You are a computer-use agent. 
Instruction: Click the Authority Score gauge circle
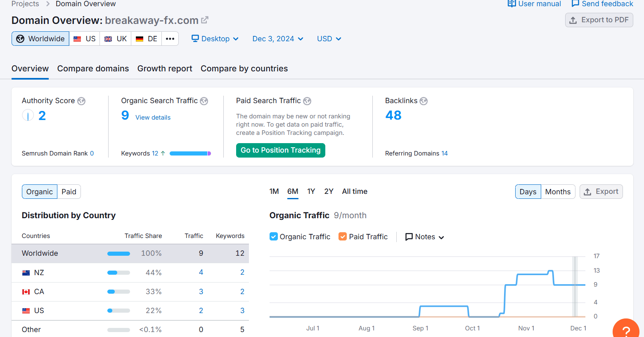tap(28, 115)
